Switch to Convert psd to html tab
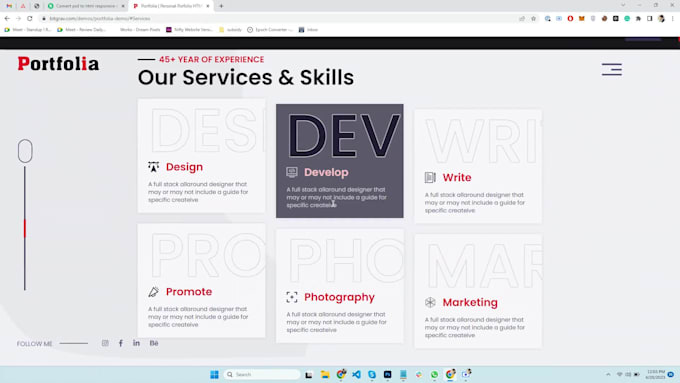Viewport: 680px width, 383px height. pos(86,6)
